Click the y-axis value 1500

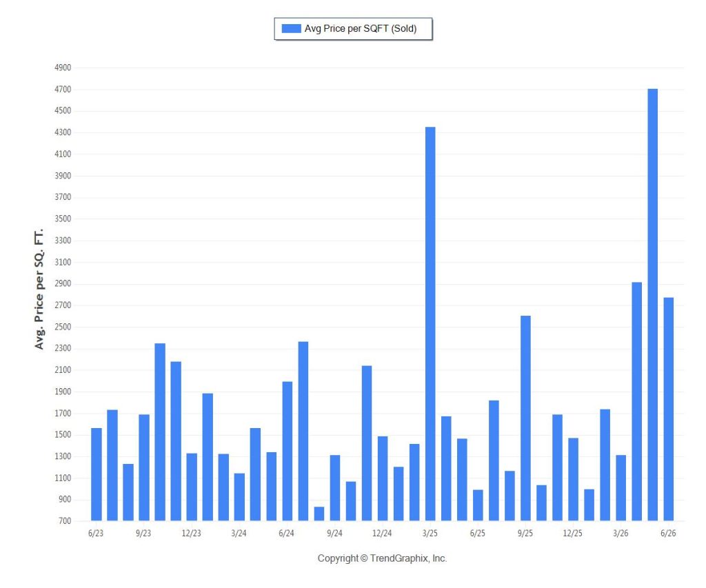click(x=63, y=435)
